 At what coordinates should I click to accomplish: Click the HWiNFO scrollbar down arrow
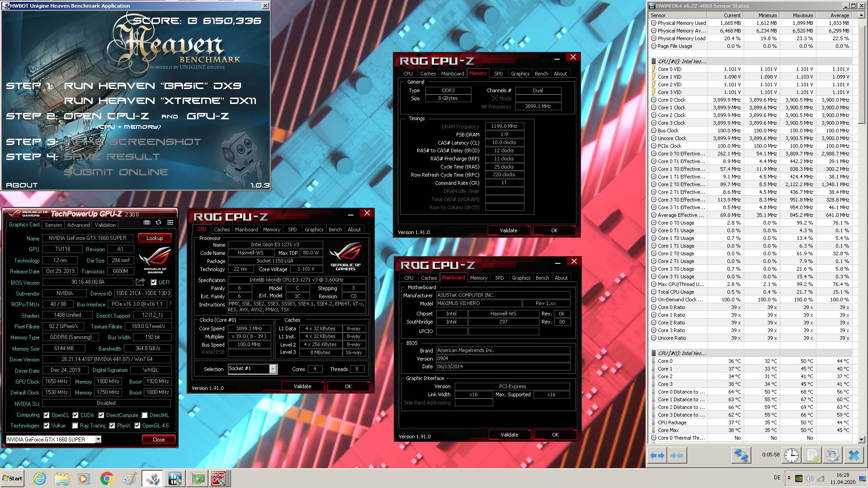tap(861, 439)
